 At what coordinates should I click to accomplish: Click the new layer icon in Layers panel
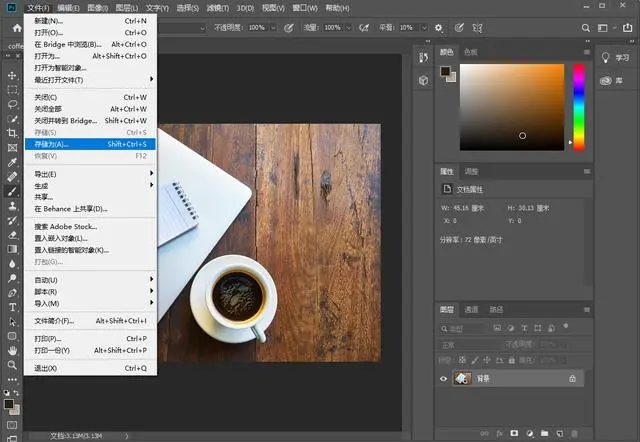pos(558,434)
